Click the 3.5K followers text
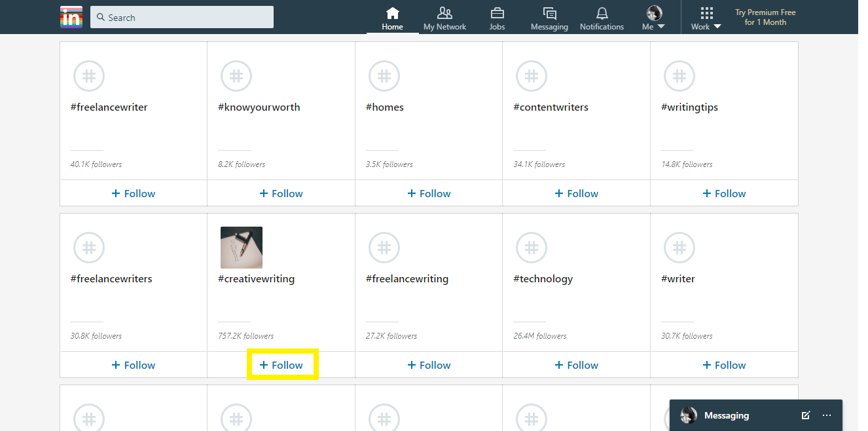Image resolution: width=868 pixels, height=431 pixels. coord(389,164)
